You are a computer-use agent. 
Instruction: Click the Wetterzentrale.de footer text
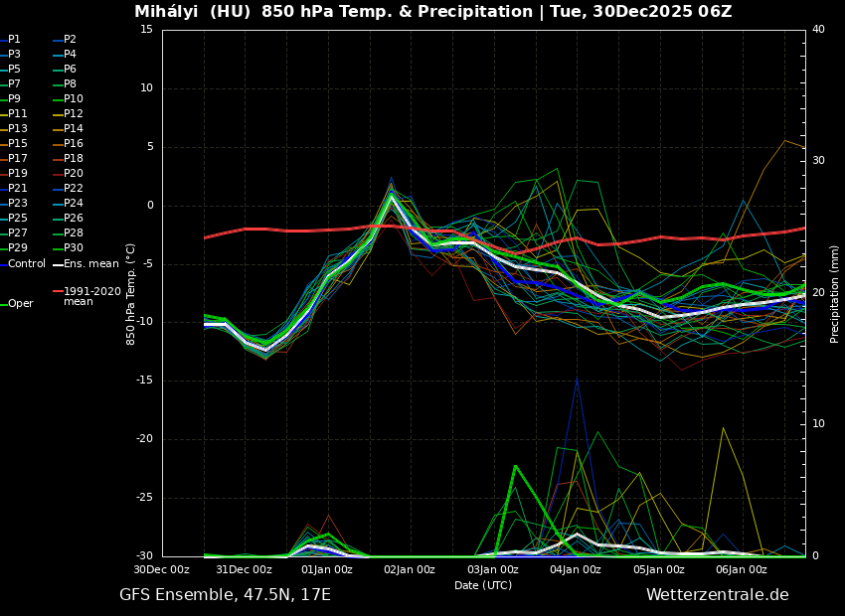click(x=717, y=595)
